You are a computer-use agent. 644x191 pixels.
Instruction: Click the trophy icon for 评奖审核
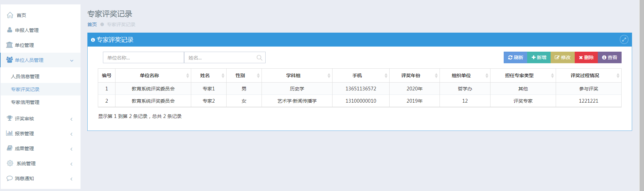10,118
